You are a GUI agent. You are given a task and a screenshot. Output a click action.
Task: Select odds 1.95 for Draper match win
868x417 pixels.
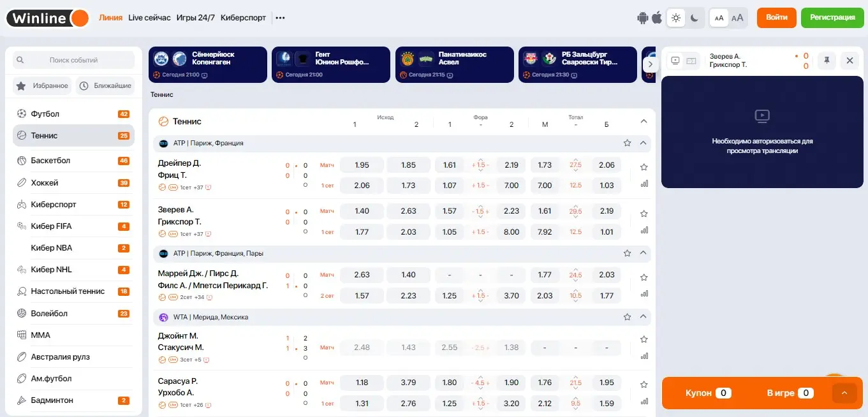(362, 165)
